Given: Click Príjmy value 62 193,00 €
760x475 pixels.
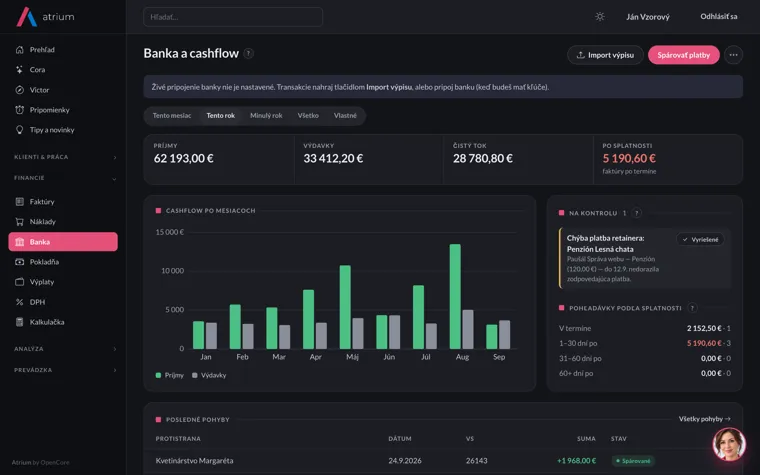Looking at the screenshot, I should coord(184,158).
